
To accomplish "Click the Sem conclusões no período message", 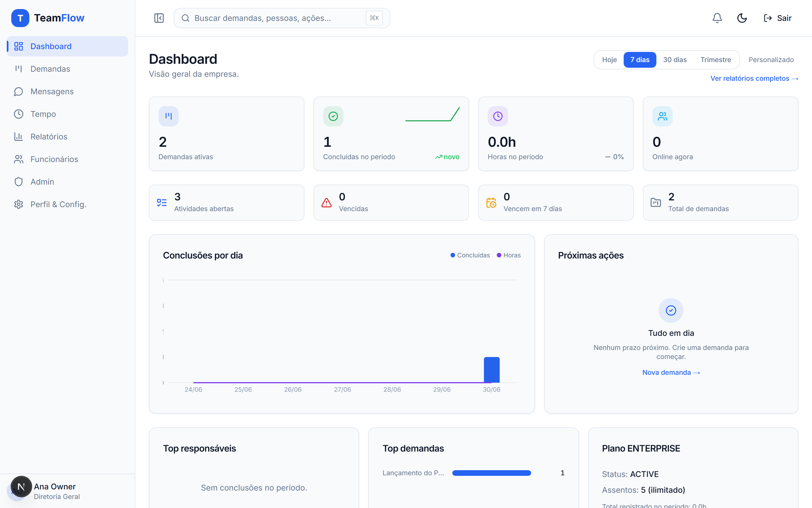I will point(254,487).
